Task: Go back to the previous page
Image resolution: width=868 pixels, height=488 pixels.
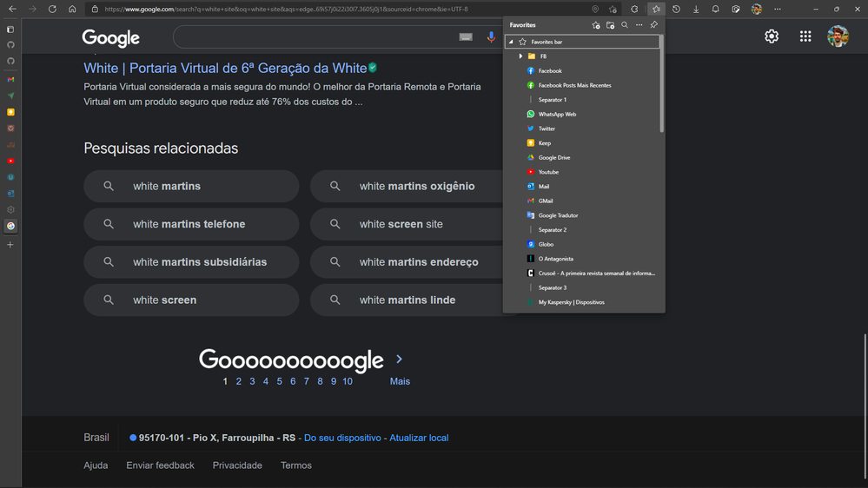Action: pos(12,9)
